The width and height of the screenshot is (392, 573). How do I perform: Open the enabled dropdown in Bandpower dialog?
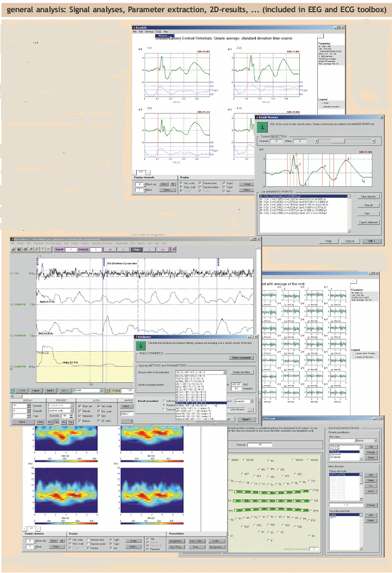pos(244,401)
